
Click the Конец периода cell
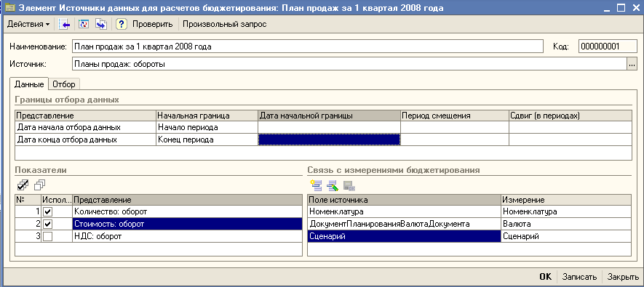(x=207, y=140)
